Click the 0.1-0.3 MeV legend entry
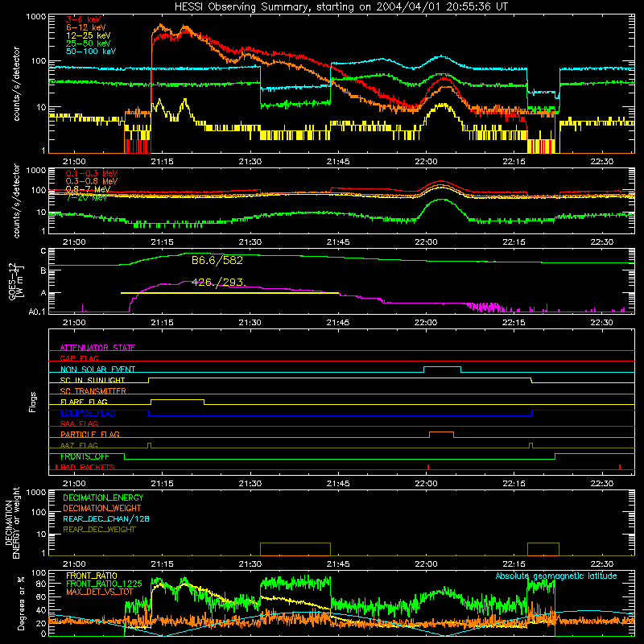644x644 pixels. [x=92, y=173]
